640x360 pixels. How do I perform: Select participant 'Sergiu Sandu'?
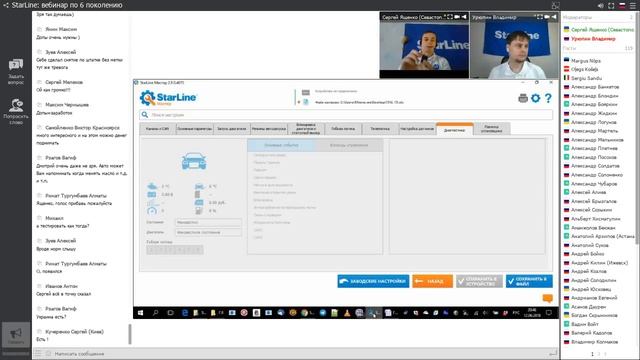586,78
